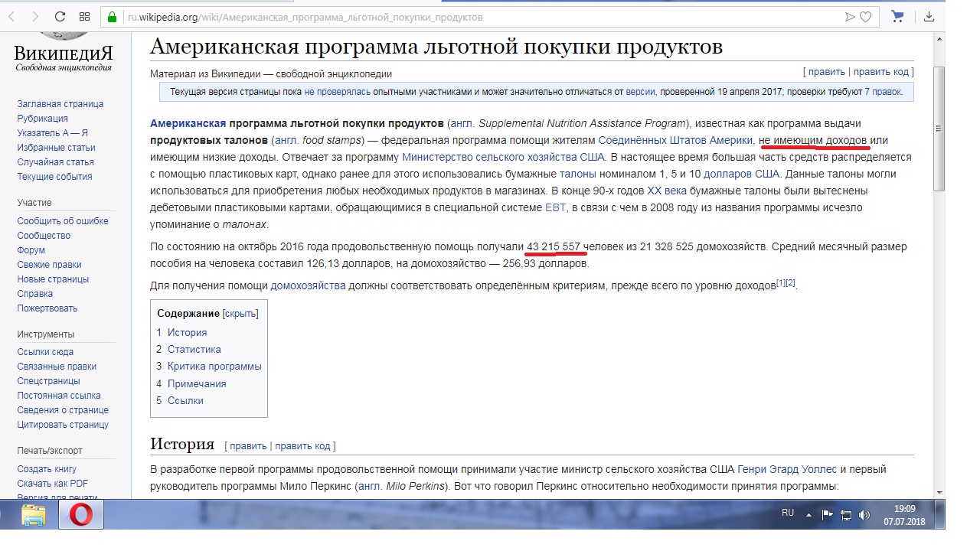Viewport: 980px width, 551px height.
Task: Open the Форум sidebar link
Action: [x=31, y=250]
